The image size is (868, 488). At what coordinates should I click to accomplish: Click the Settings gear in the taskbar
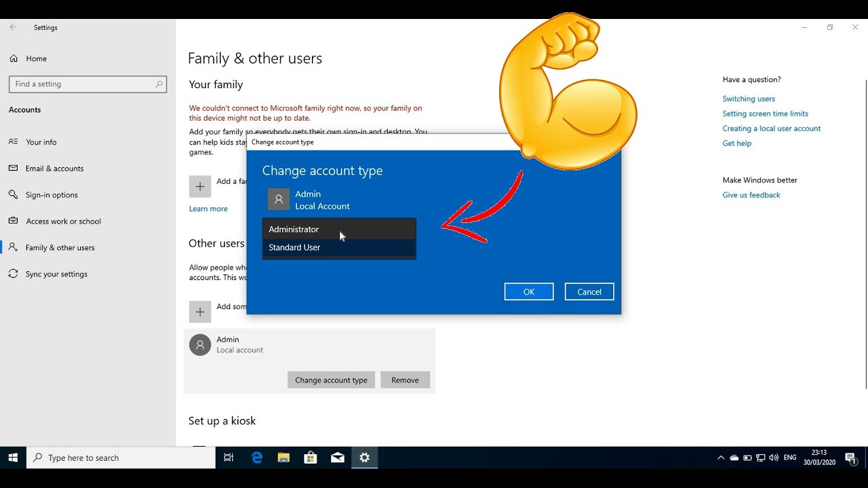[x=365, y=458]
